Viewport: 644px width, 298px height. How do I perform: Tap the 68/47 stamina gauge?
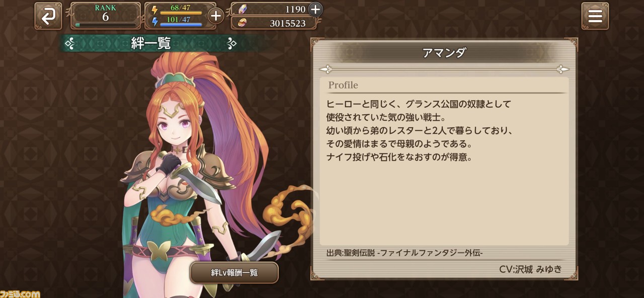click(181, 10)
